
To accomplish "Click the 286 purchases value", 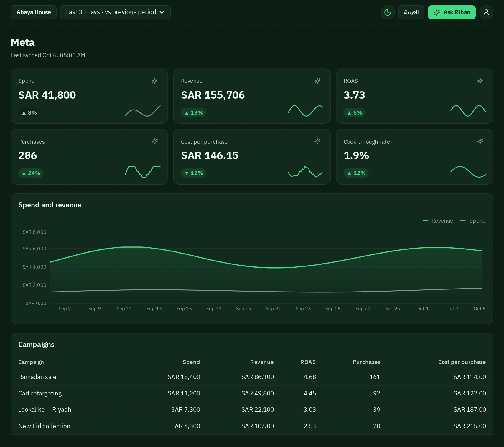I will coord(28,155).
